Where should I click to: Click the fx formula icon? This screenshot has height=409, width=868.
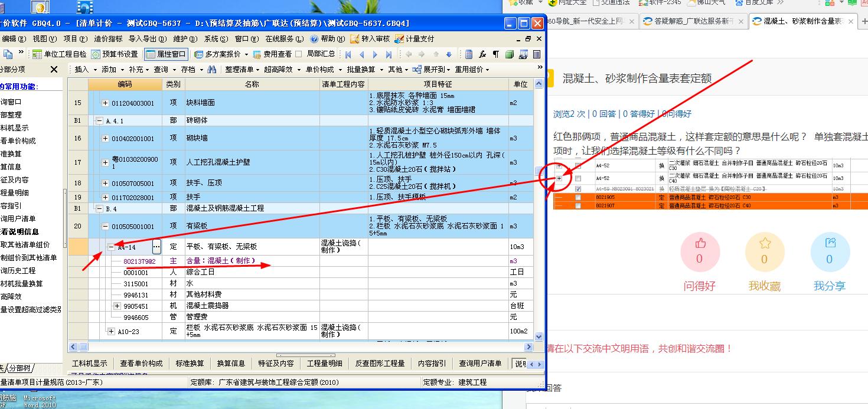coord(482,54)
